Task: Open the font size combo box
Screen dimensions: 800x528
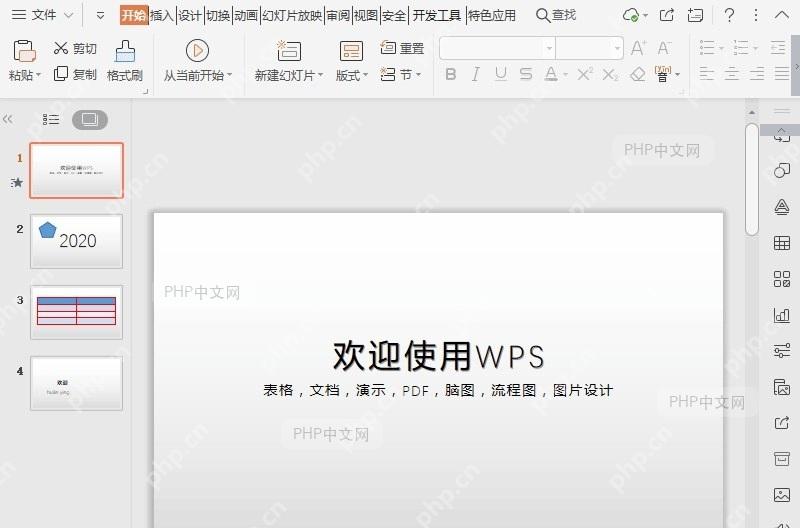Action: [x=589, y=48]
